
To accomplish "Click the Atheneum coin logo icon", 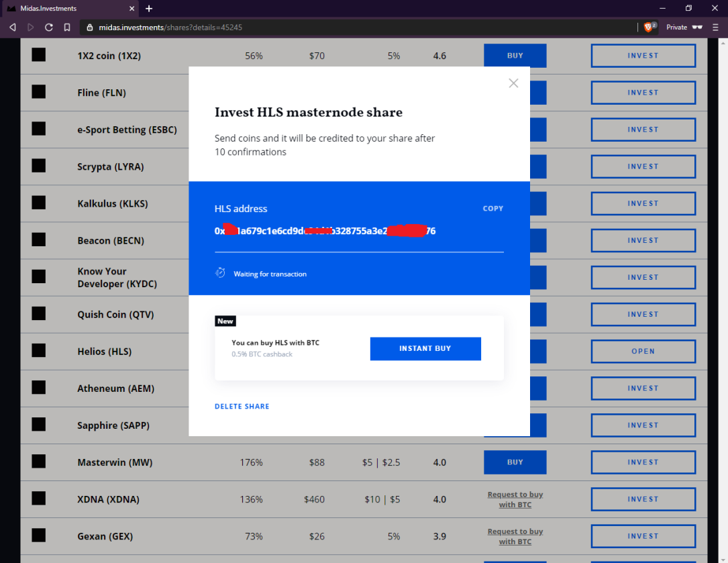I will [x=38, y=387].
